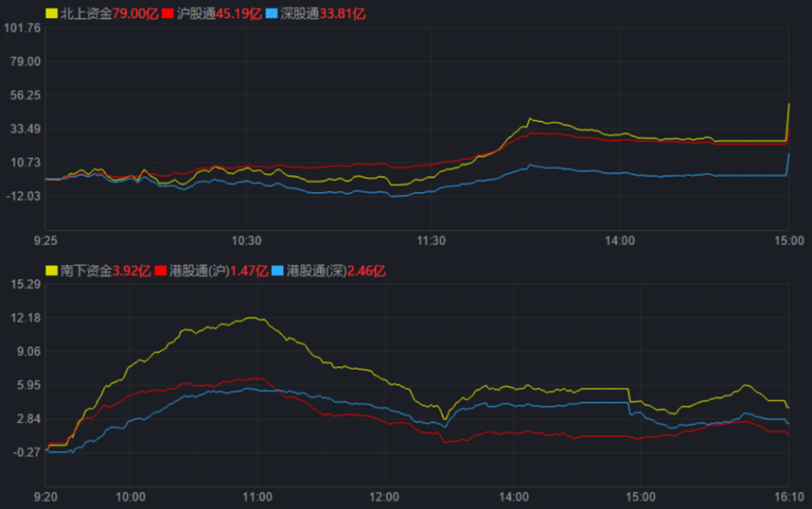Click the red 港股通(沪) legend swatch
The height and width of the screenshot is (509, 812).
point(162,272)
